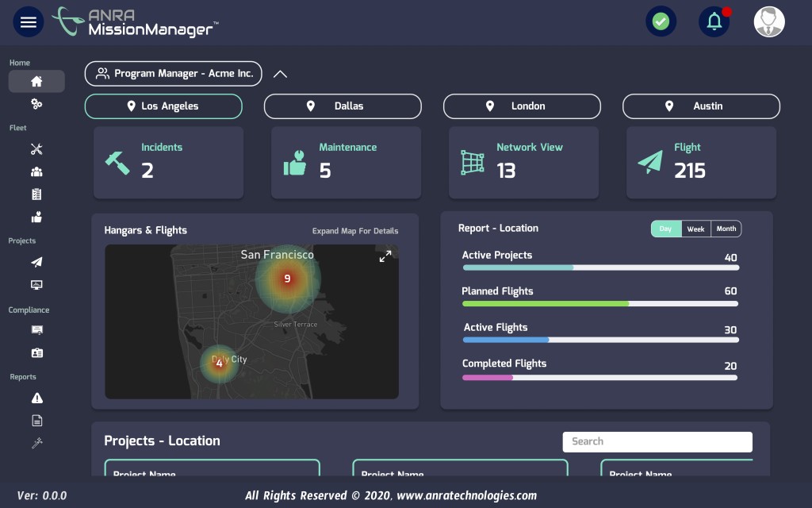Image resolution: width=812 pixels, height=508 pixels.
Task: Open the user profile avatar
Action: 768,22
